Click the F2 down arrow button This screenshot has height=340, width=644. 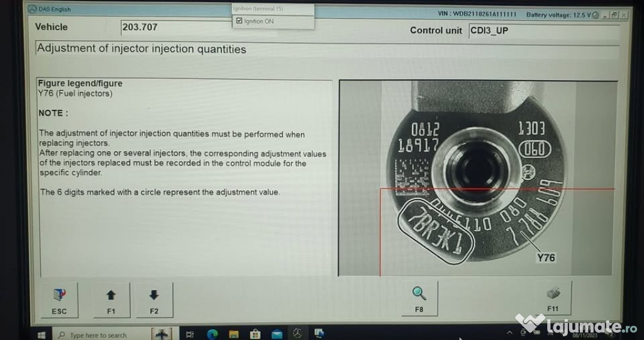point(154,299)
